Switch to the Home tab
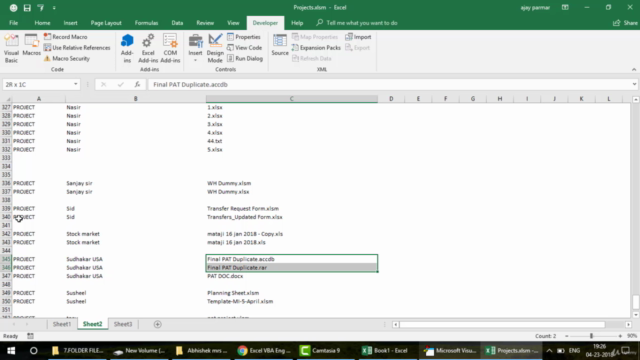This screenshot has height=360, width=640. pos(42,23)
